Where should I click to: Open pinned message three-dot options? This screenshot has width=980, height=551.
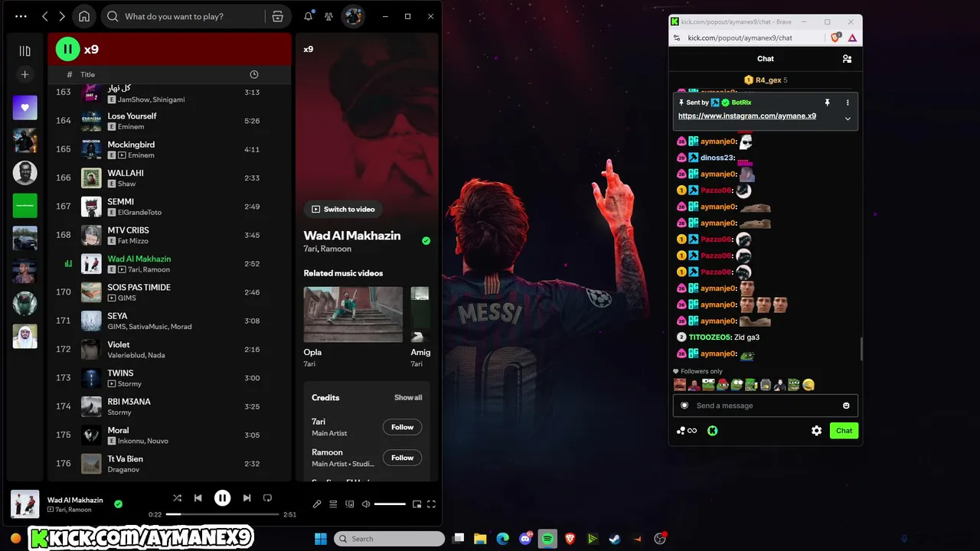pyautogui.click(x=848, y=103)
